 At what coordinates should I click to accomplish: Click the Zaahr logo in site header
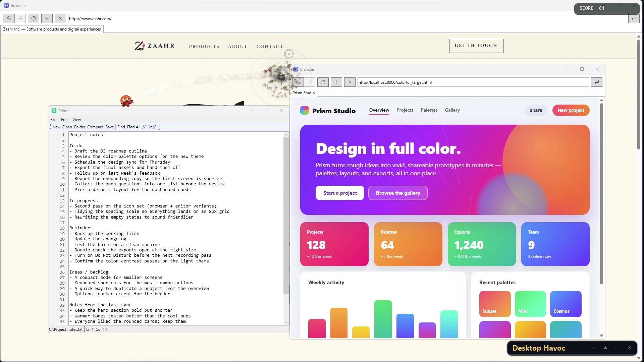point(155,46)
